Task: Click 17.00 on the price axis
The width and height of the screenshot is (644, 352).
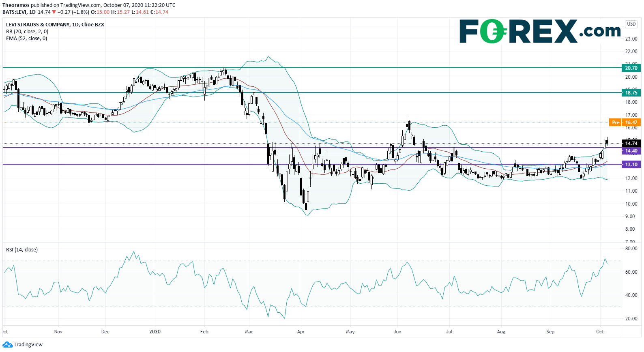Action: [631, 115]
